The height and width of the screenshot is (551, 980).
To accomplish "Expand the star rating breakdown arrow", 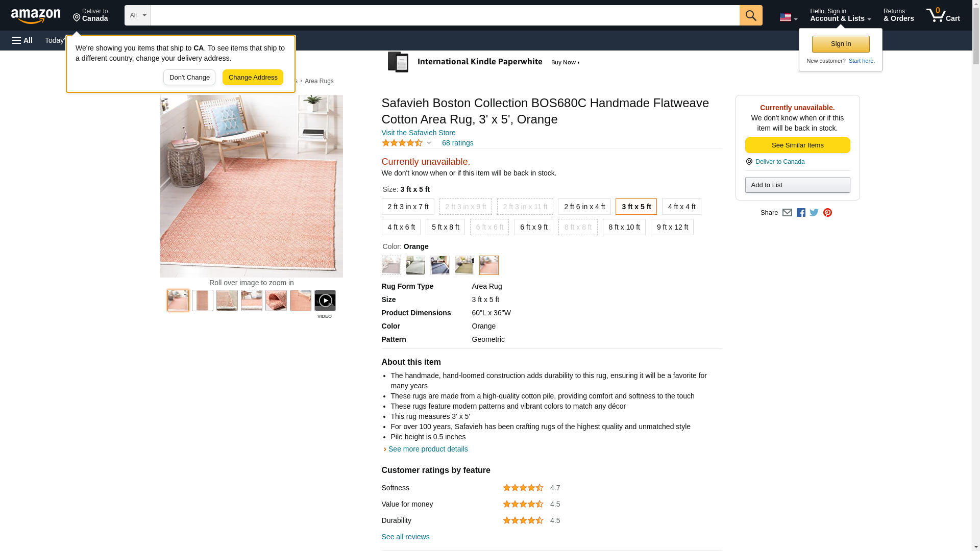I will pos(429,143).
